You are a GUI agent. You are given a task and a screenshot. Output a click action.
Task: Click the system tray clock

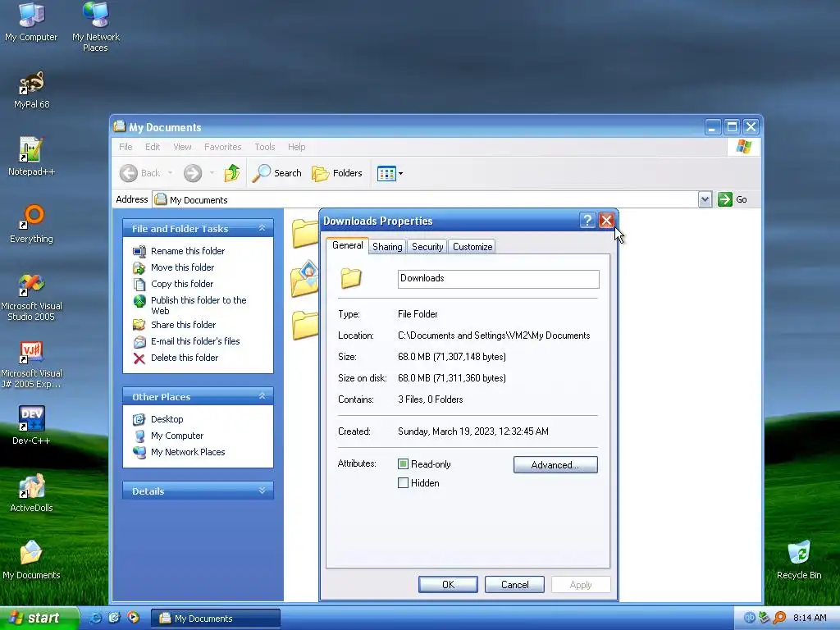click(810, 618)
